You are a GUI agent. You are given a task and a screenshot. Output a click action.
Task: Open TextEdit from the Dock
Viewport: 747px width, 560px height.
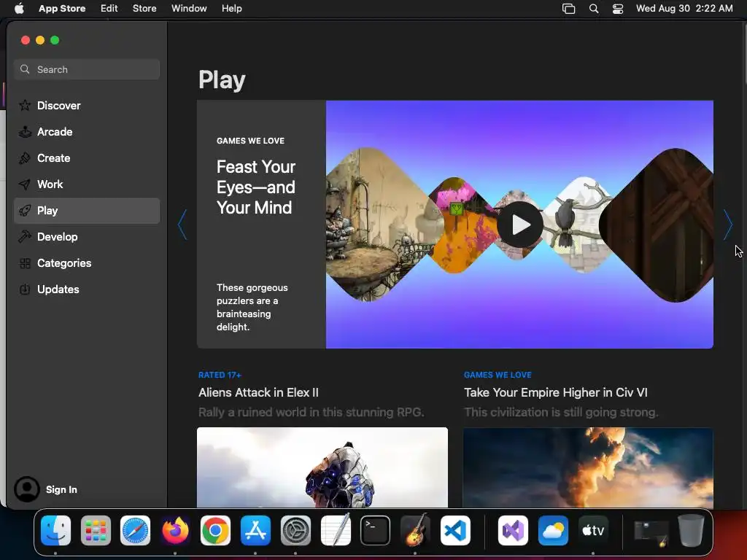(336, 531)
